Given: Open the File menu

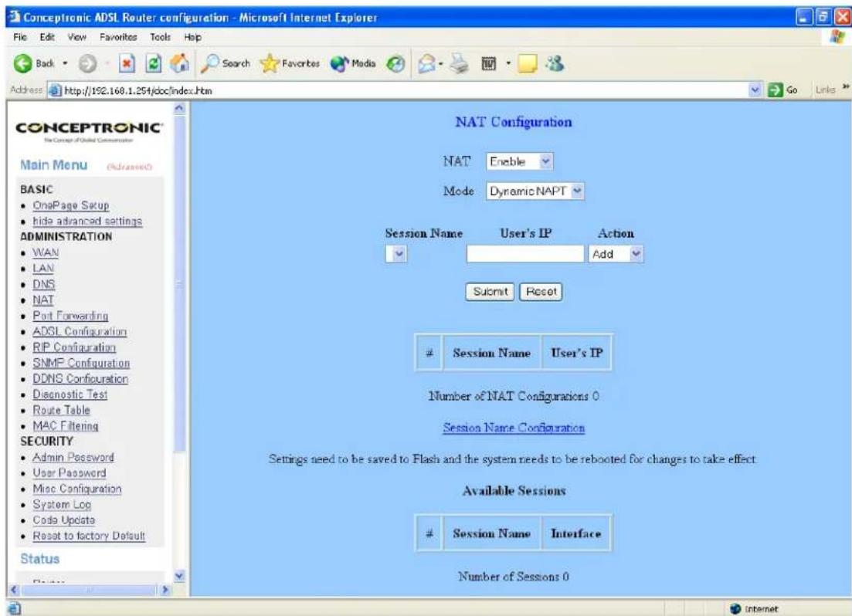Looking at the screenshot, I should coord(20,37).
